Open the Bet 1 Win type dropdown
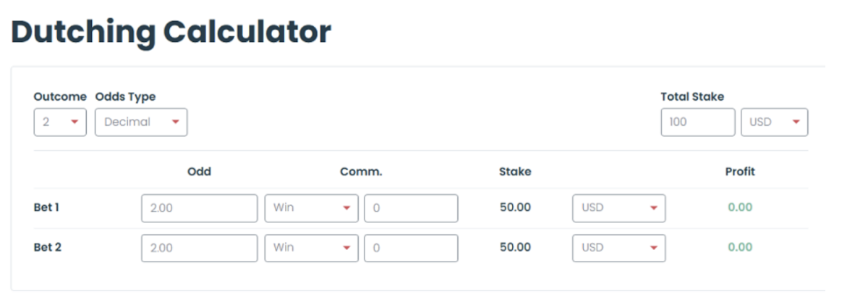 pos(312,208)
